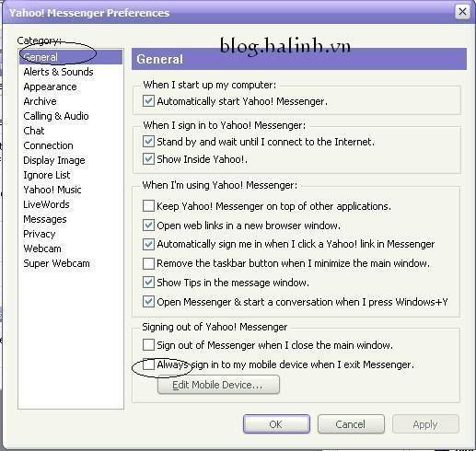Select the Webcam category
Viewport: 476px width, 451px height.
click(42, 249)
